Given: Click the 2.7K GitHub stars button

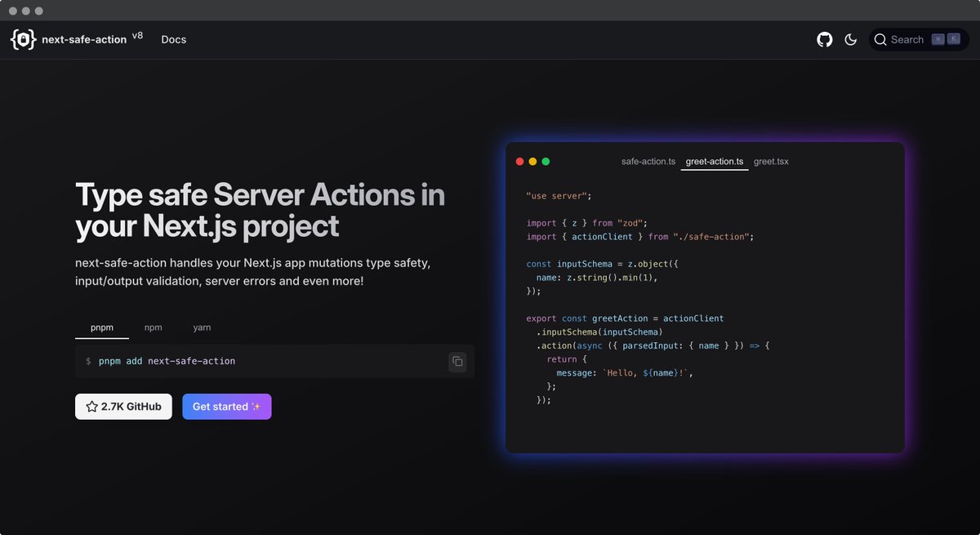Looking at the screenshot, I should coord(123,406).
